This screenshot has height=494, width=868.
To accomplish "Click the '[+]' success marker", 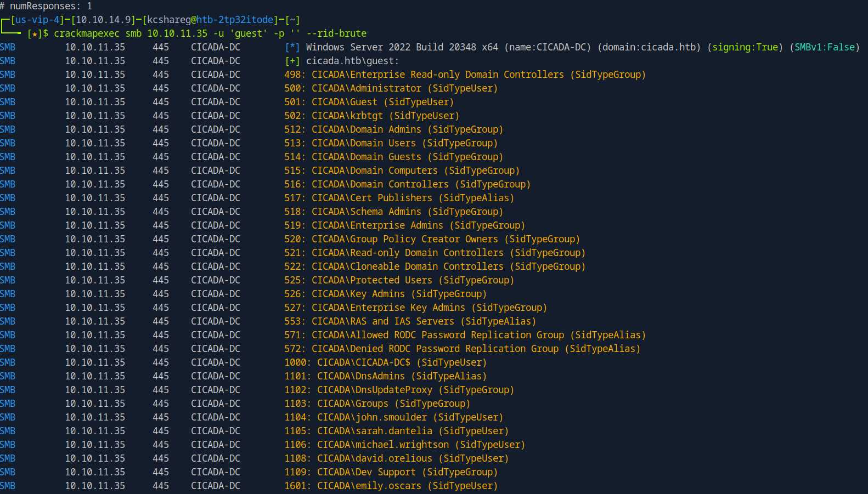I will pyautogui.click(x=292, y=61).
